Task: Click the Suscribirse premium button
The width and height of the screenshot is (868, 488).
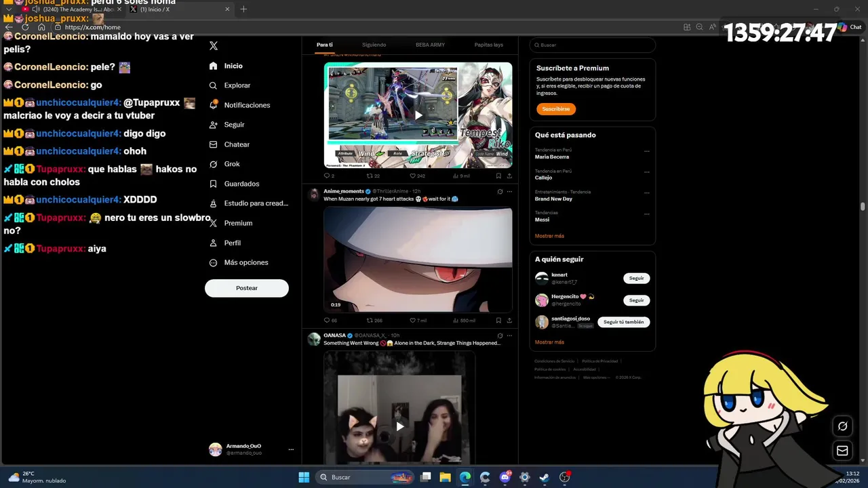Action: tap(556, 108)
